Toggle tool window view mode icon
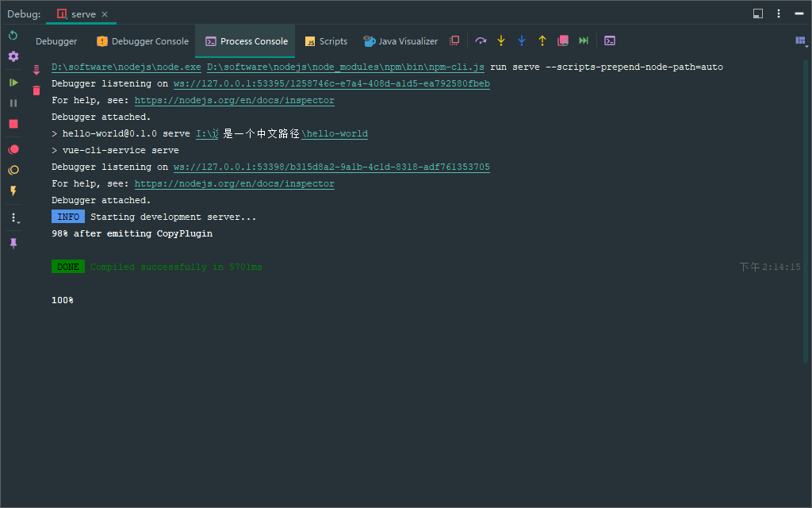 point(757,14)
